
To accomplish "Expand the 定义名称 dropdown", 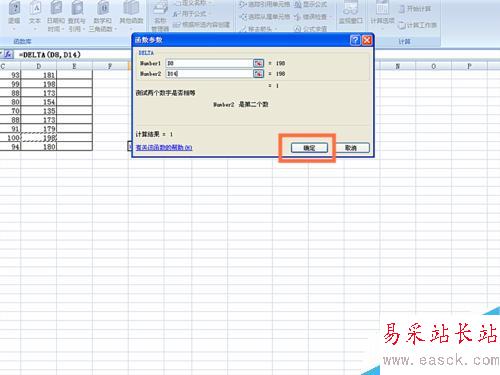I will [x=193, y=3].
